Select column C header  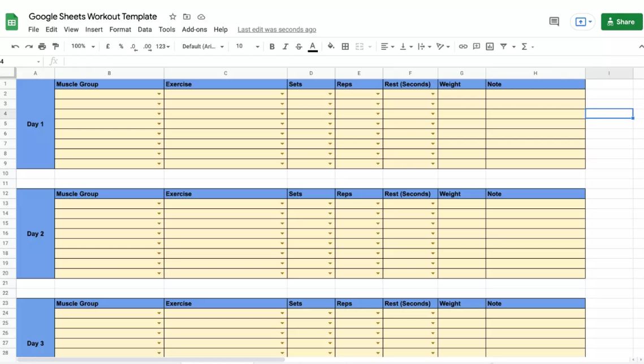226,73
